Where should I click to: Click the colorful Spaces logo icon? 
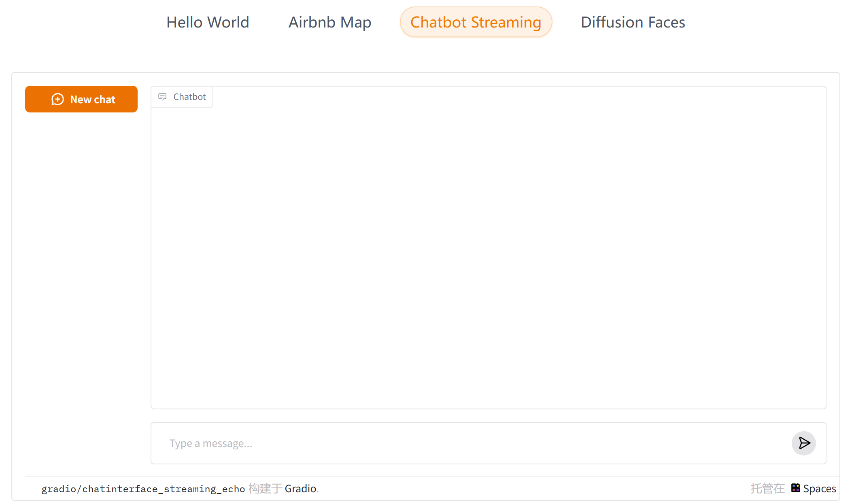(x=795, y=488)
